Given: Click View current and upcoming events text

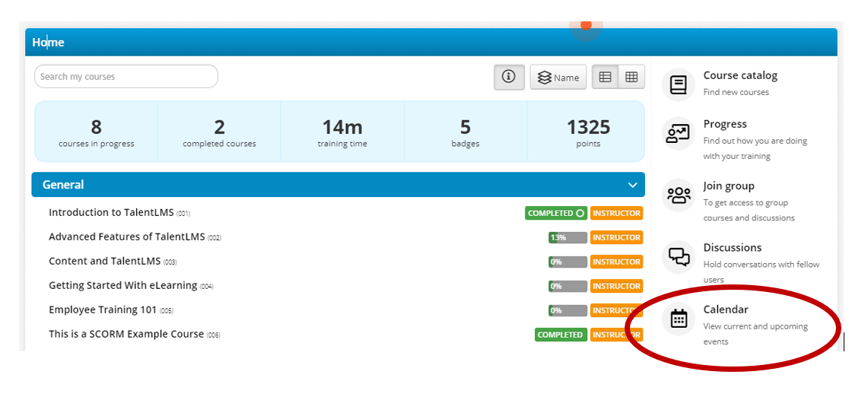Looking at the screenshot, I should [x=755, y=334].
